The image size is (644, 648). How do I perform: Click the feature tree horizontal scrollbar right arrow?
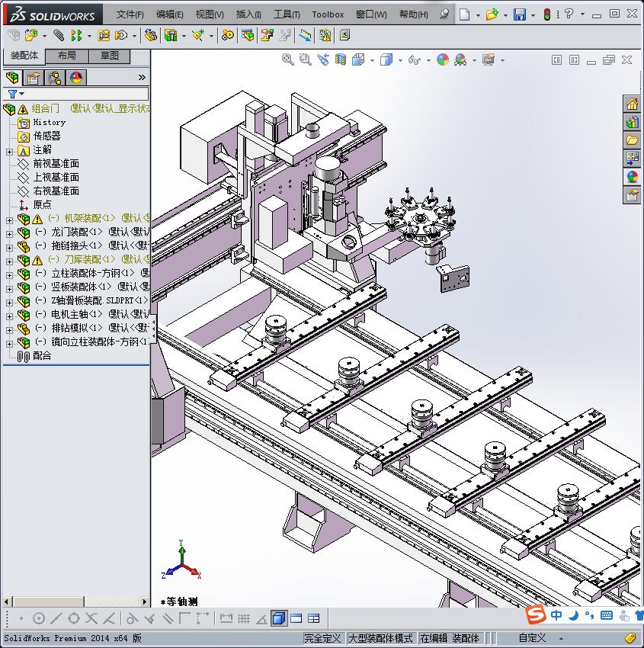(x=145, y=601)
